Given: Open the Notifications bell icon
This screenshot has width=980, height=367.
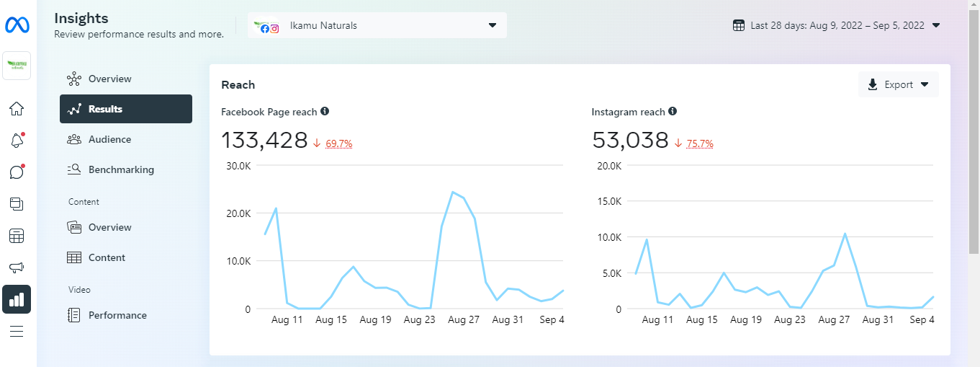Looking at the screenshot, I should pos(17,141).
